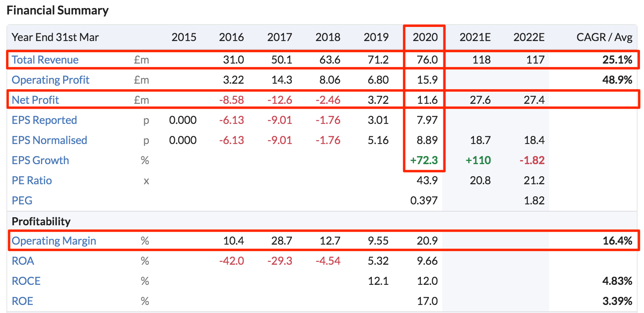The height and width of the screenshot is (313, 644).
Task: Click the CAGR / Avg column header
Action: [604, 37]
